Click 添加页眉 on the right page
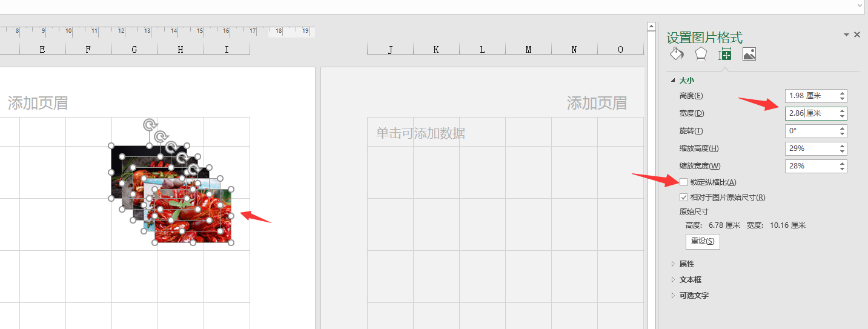868x329 pixels. point(597,103)
